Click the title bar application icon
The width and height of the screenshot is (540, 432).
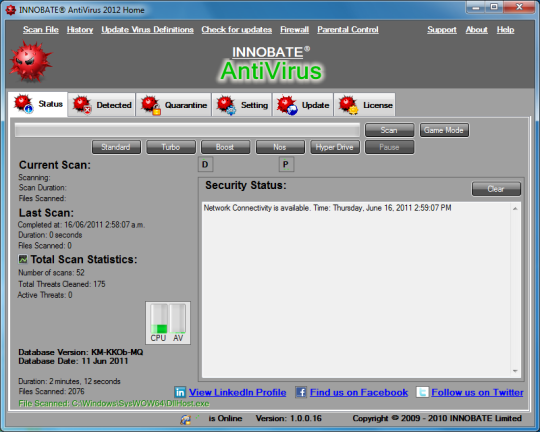[11, 10]
